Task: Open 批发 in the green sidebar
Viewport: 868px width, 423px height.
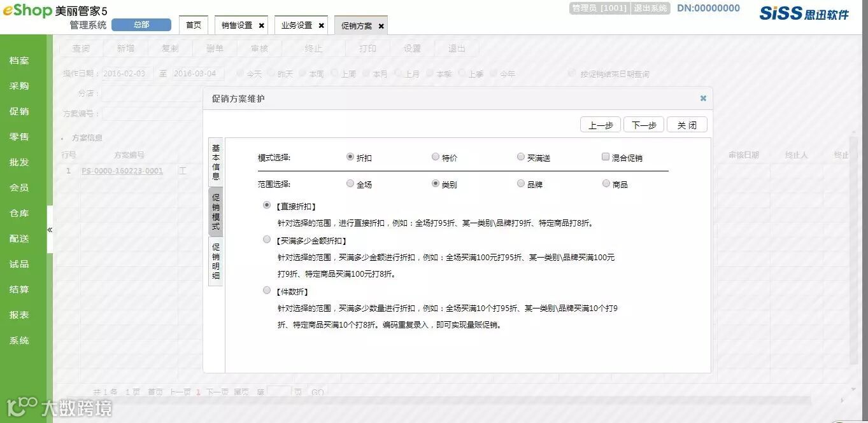Action: (x=19, y=162)
